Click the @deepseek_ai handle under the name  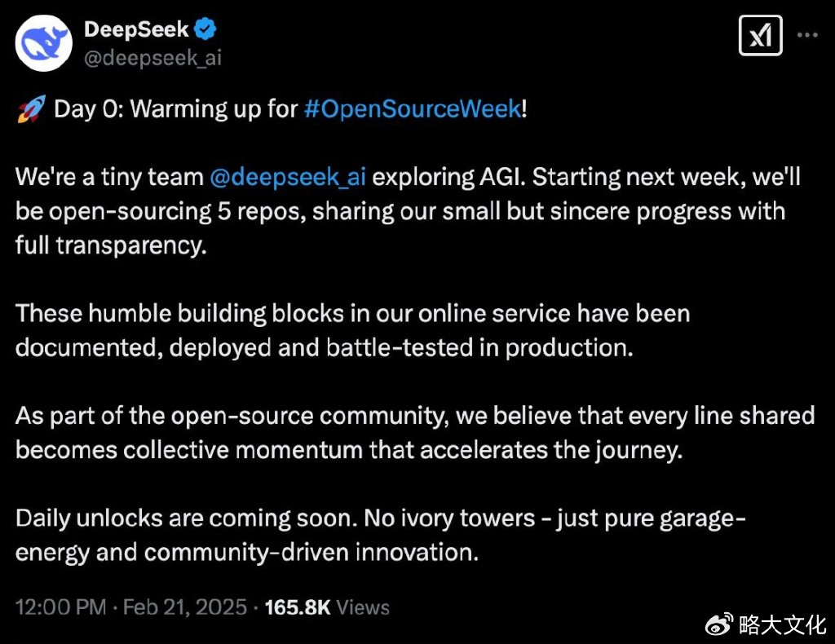[x=152, y=58]
